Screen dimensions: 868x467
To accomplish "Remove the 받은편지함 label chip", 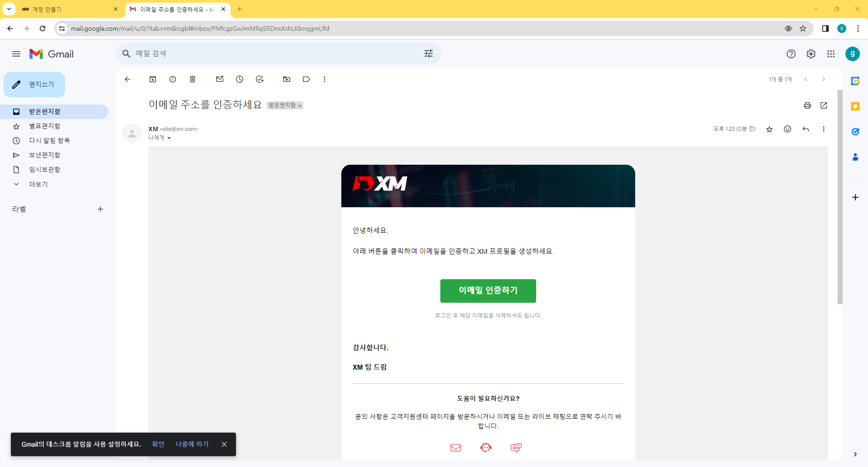I will pyautogui.click(x=300, y=105).
